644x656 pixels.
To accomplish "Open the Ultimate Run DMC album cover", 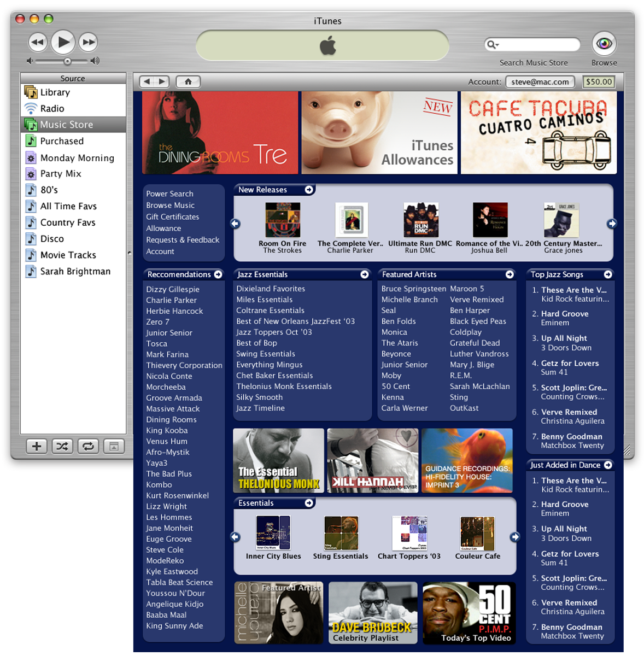I will tap(420, 220).
